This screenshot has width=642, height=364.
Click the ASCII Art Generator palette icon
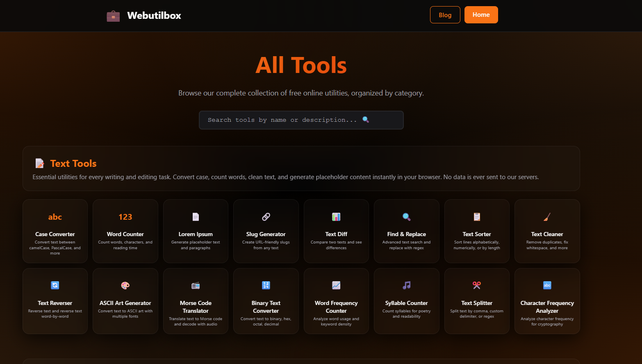click(125, 285)
